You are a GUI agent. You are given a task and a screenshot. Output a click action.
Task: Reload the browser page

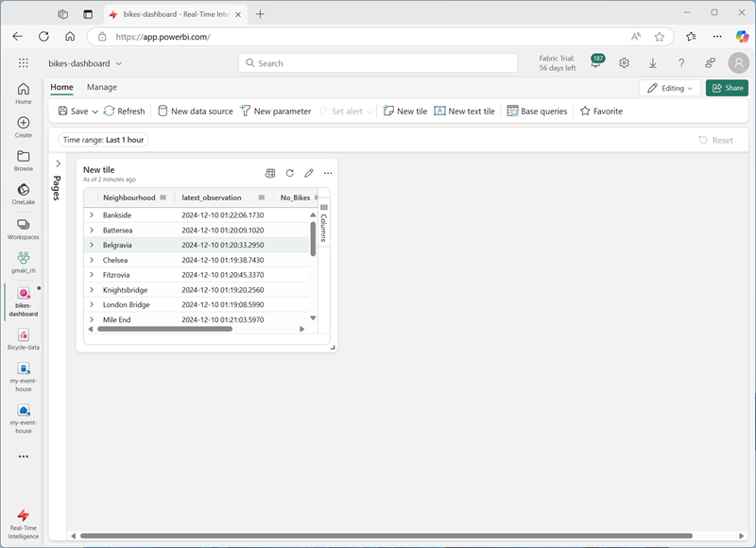[43, 37]
